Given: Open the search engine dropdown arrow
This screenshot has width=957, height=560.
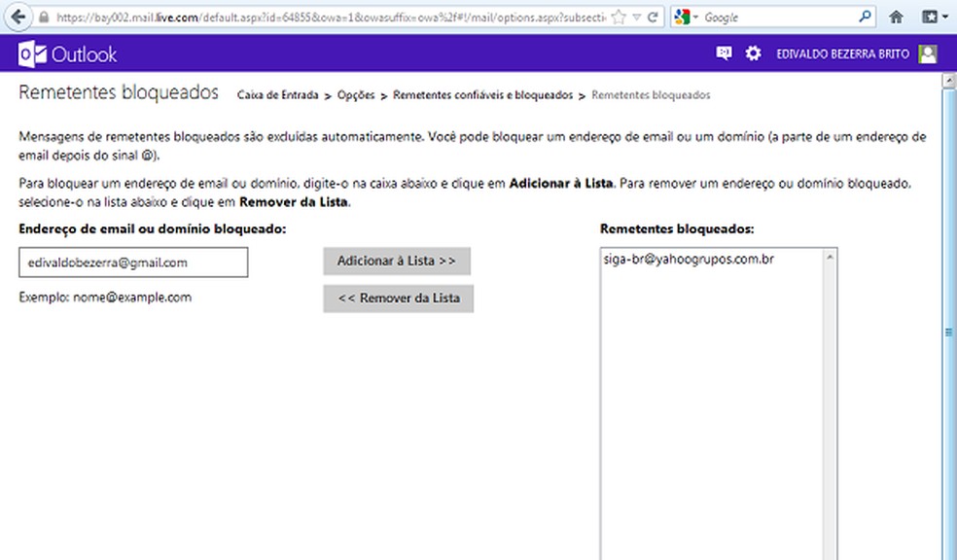Looking at the screenshot, I should click(x=694, y=17).
